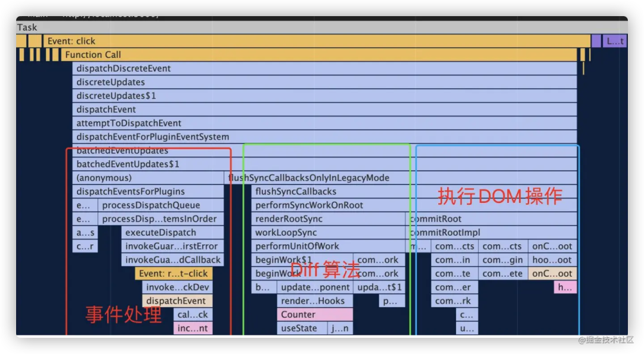The height and width of the screenshot is (354, 644).
Task: Select the com...in frame
Action: pos(454,260)
